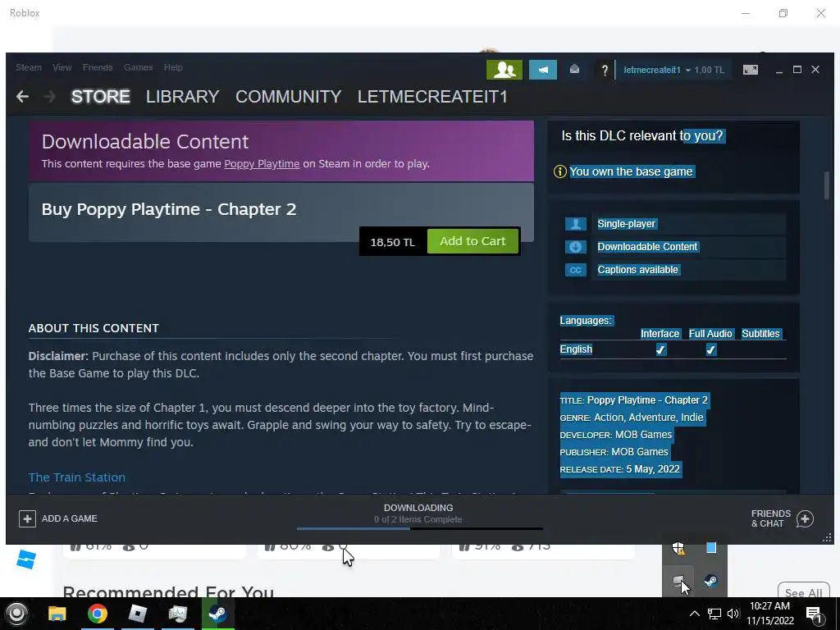This screenshot has width=840, height=630.
Task: Switch to the LIBRARY tab
Action: (x=182, y=97)
